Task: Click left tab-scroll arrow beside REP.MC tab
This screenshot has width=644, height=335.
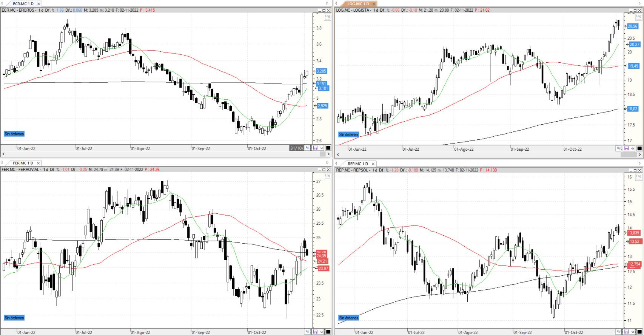Action: (x=336, y=164)
